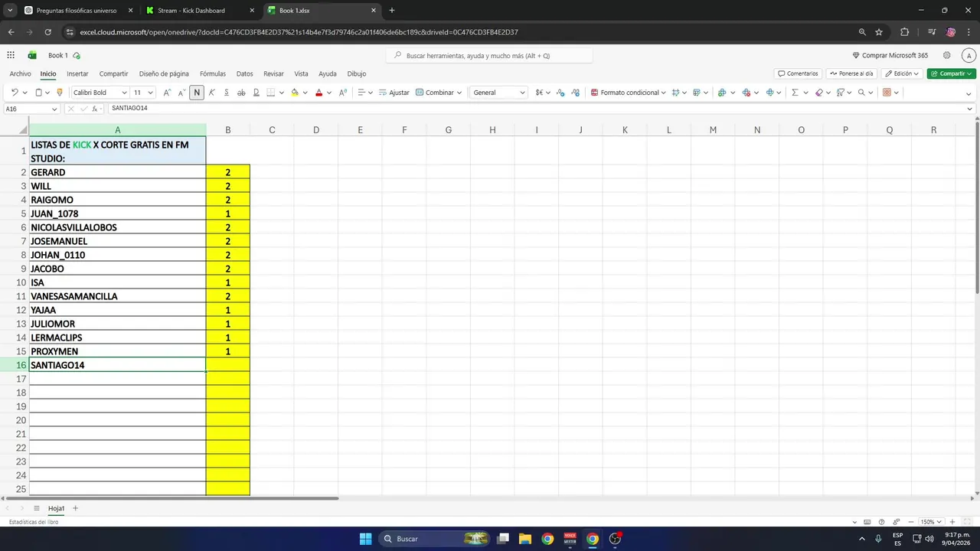Click the delete cells icon

coord(746,93)
